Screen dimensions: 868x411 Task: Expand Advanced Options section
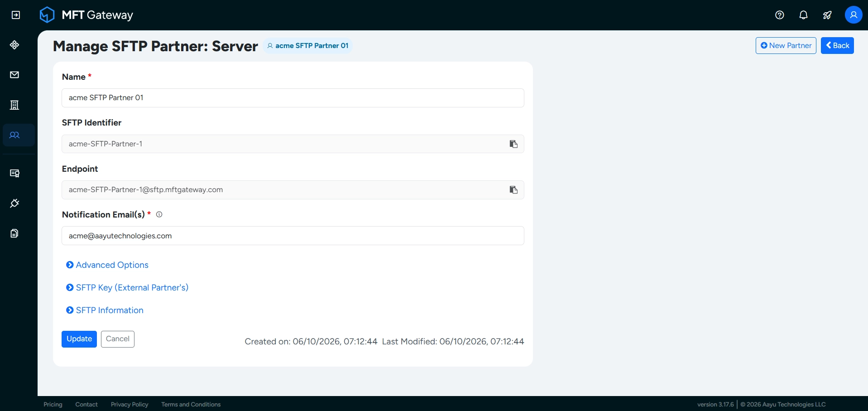[107, 265]
